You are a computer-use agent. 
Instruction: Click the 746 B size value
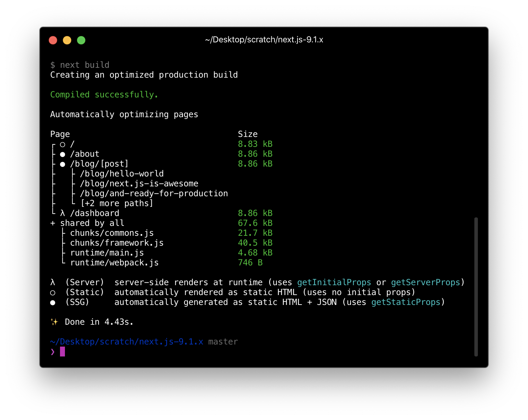[250, 263]
